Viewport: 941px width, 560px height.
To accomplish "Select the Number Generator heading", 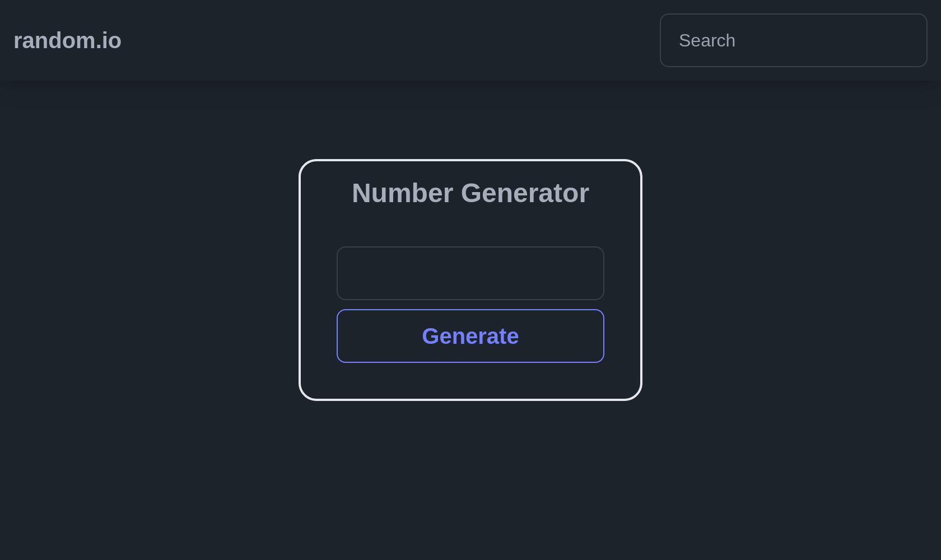I will (470, 193).
